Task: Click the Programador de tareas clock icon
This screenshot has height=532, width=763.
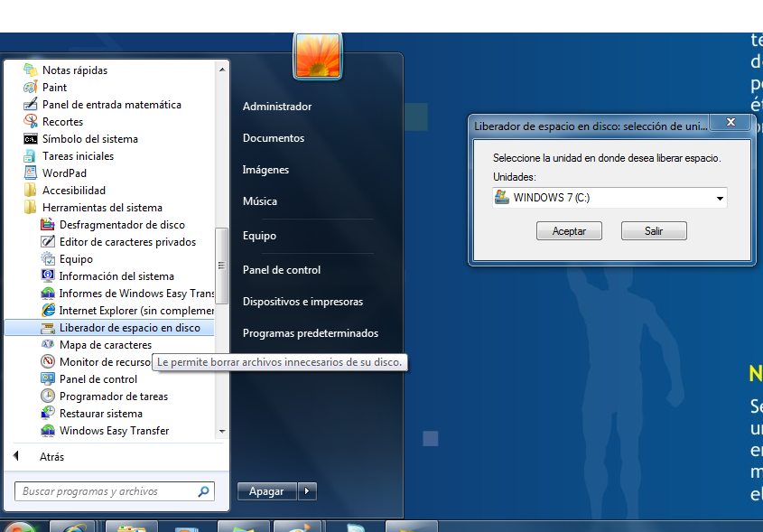Action: tap(48, 396)
